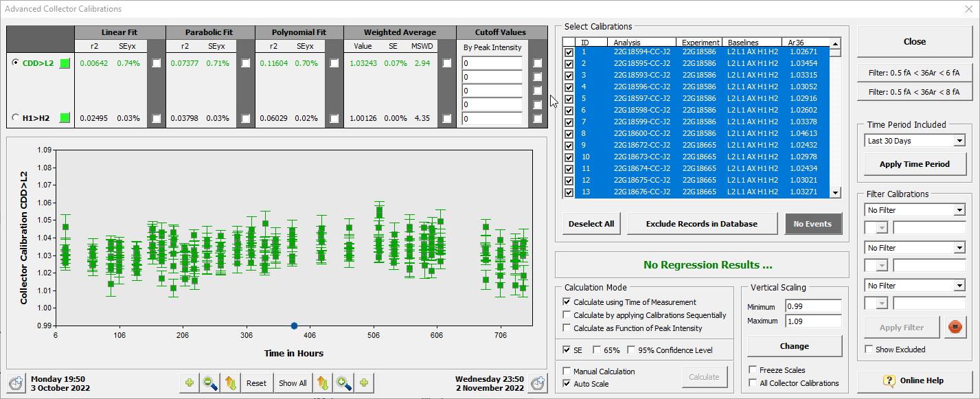980x399 pixels.
Task: Check the Parabolic Fit box in CDD>L2 row
Action: [246, 63]
